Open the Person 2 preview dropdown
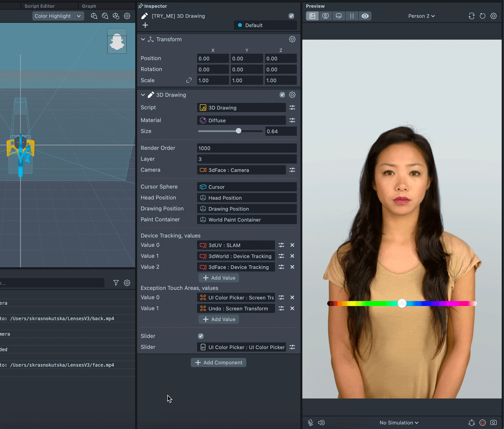 [x=421, y=16]
